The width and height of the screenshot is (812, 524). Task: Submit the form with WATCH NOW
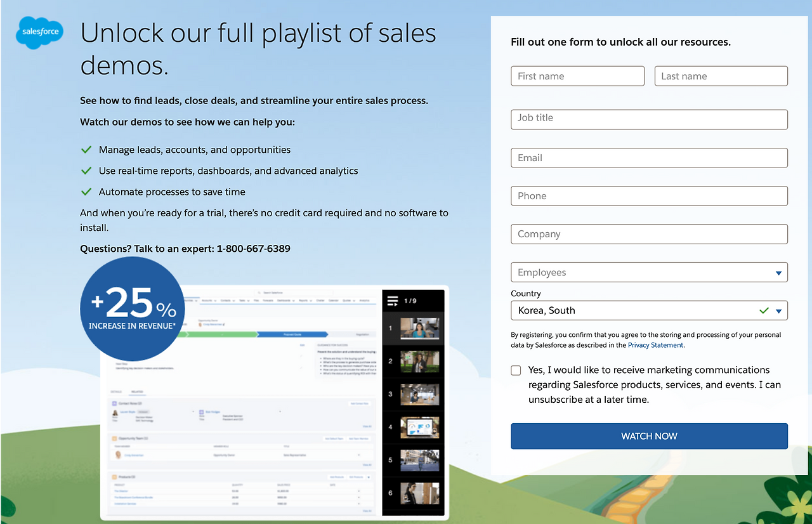pos(649,436)
